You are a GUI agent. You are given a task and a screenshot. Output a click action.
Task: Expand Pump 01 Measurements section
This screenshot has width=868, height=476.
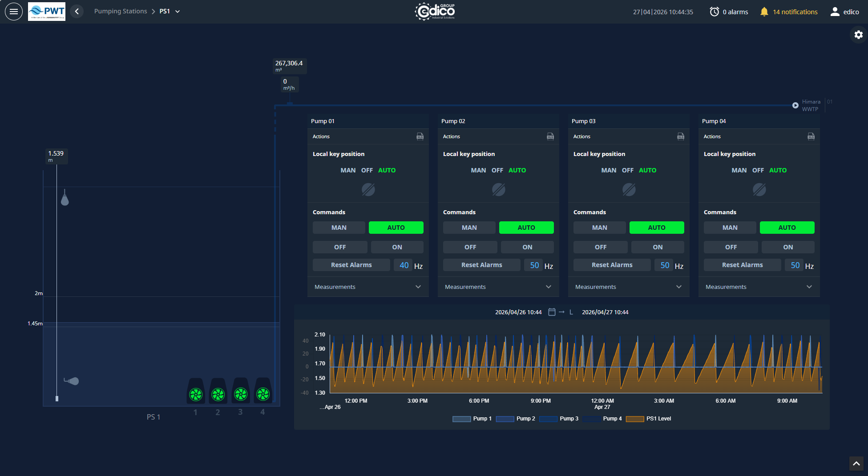coord(367,287)
